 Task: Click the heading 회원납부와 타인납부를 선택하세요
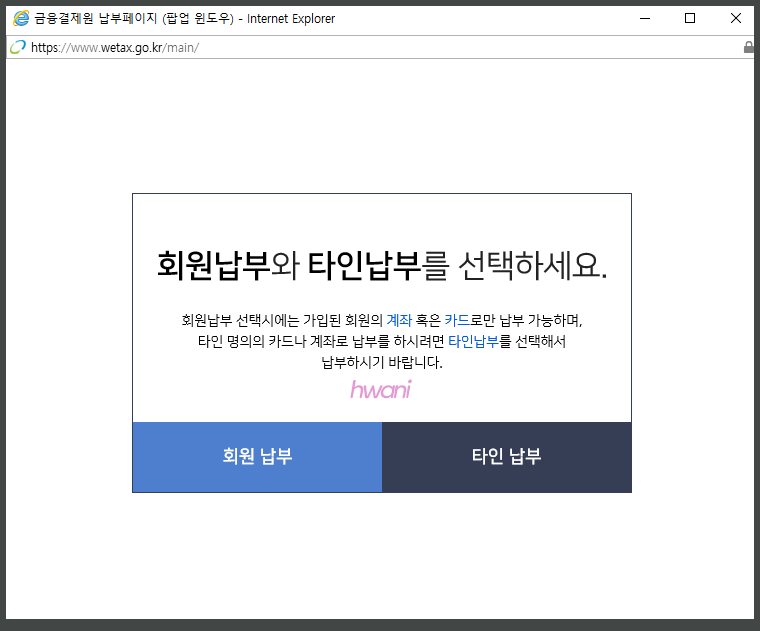click(x=382, y=266)
